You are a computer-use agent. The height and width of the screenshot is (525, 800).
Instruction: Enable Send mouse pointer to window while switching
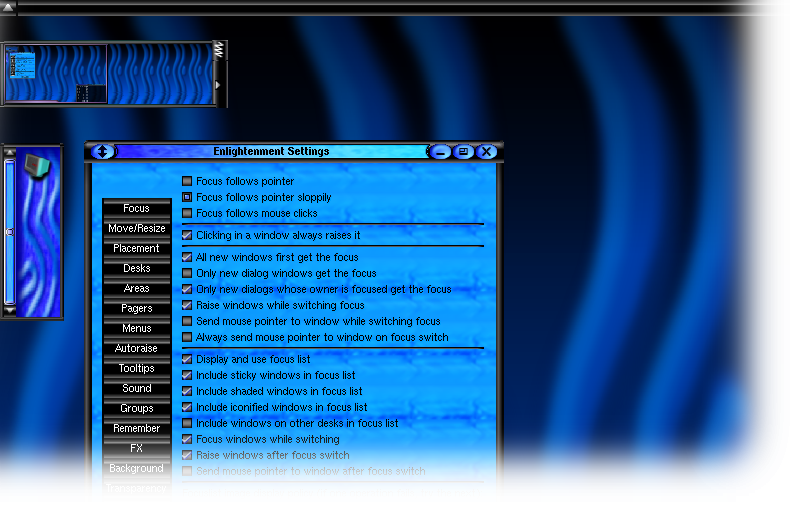187,321
